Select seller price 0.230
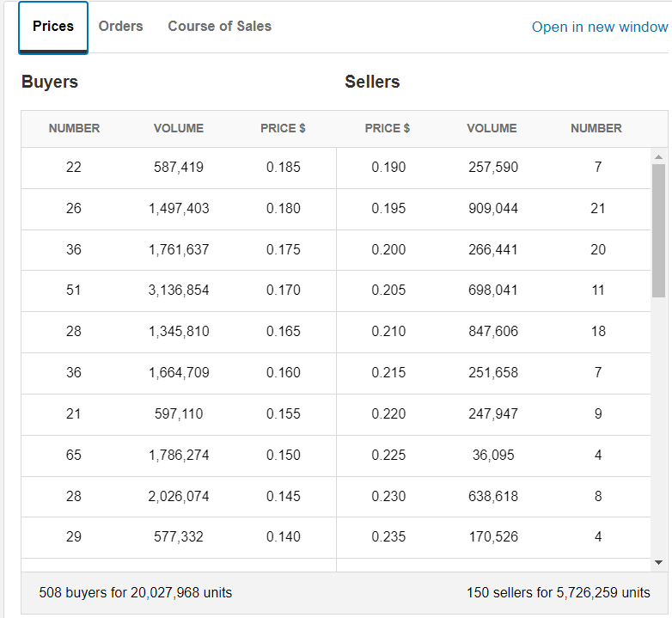The height and width of the screenshot is (618, 672). (x=388, y=496)
